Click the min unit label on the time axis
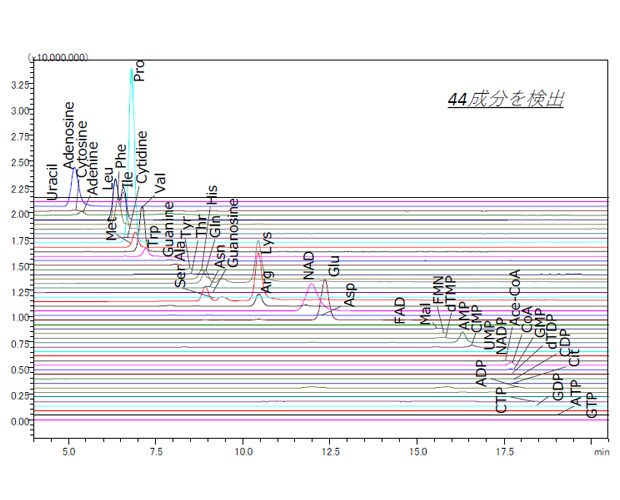 [x=601, y=452]
